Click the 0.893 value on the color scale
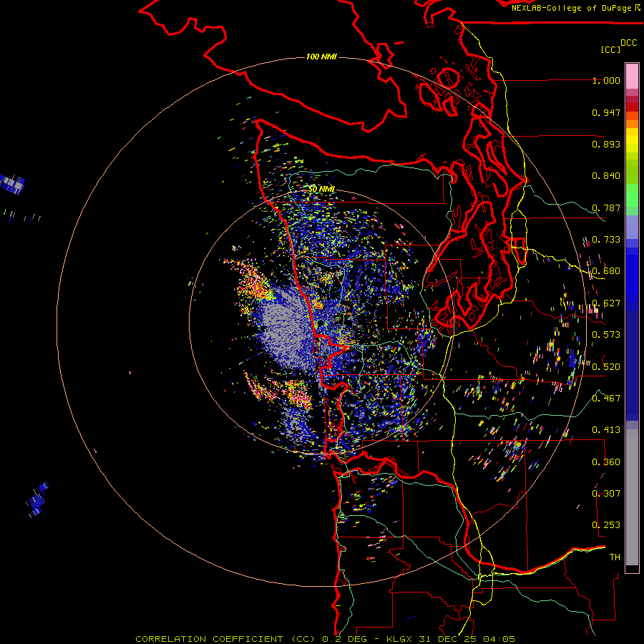This screenshot has height=644, width=644. click(606, 144)
